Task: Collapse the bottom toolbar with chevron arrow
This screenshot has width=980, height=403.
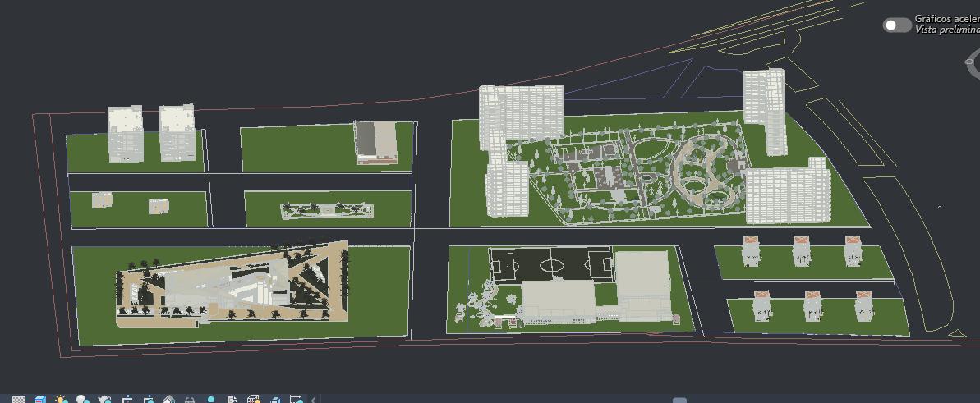Action: (313, 400)
